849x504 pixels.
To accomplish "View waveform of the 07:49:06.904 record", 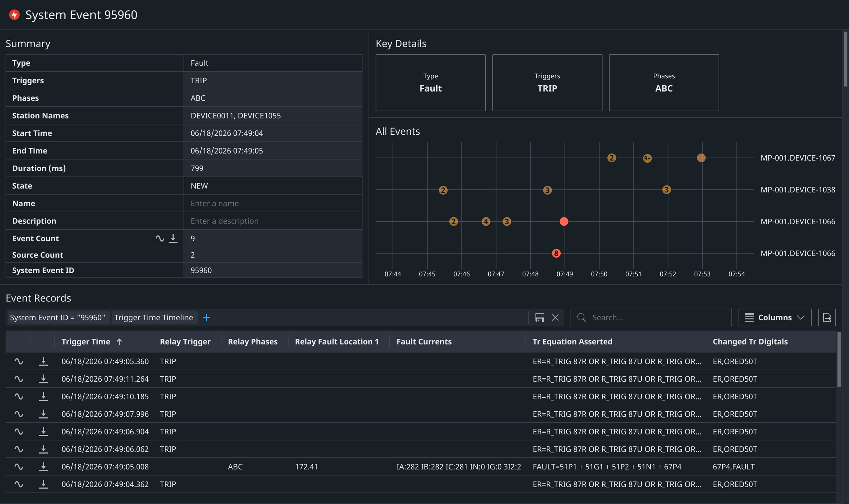I will pos(19,431).
